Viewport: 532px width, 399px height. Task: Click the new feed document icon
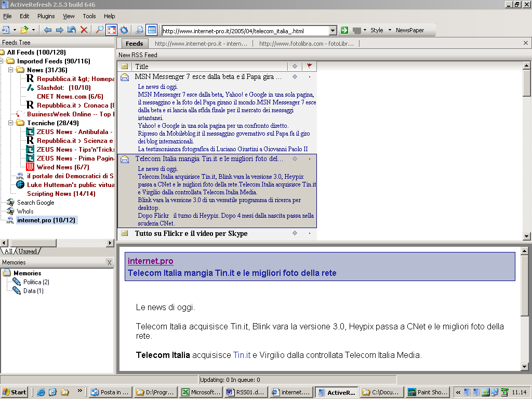click(6, 30)
